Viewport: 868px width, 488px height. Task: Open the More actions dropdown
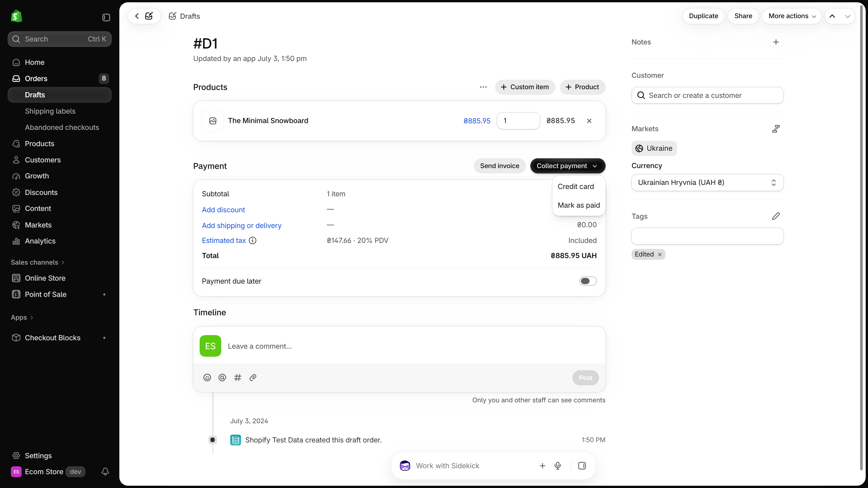(792, 16)
